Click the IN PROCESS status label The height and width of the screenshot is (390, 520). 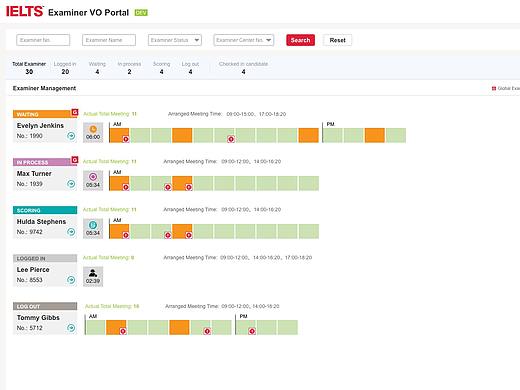coord(32,162)
